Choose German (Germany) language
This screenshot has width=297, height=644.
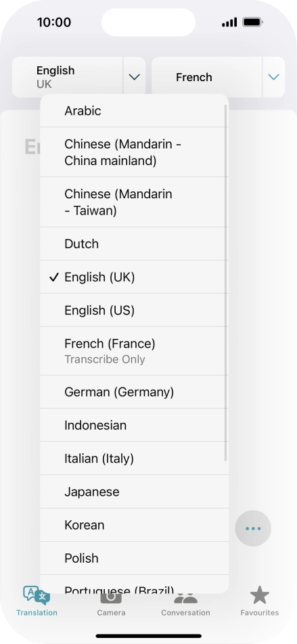134,392
